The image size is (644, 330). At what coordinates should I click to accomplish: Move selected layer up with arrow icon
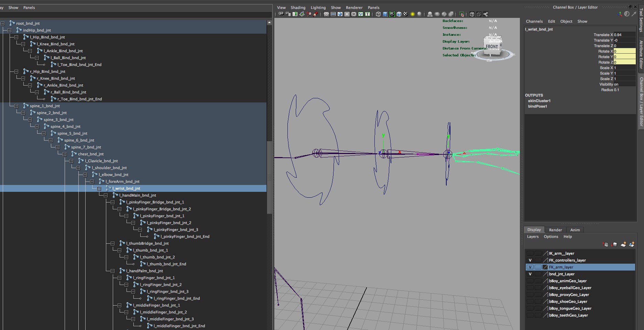pyautogui.click(x=606, y=244)
